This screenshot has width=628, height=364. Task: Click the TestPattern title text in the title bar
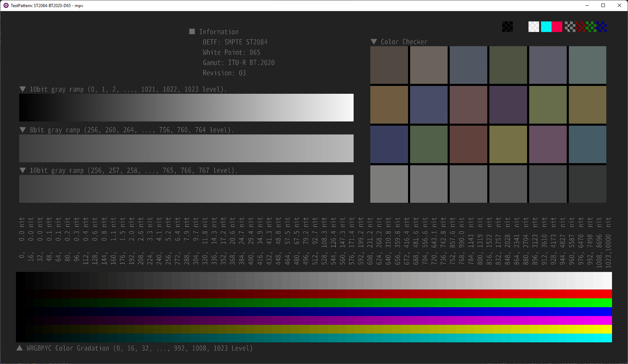pyautogui.click(x=46, y=6)
